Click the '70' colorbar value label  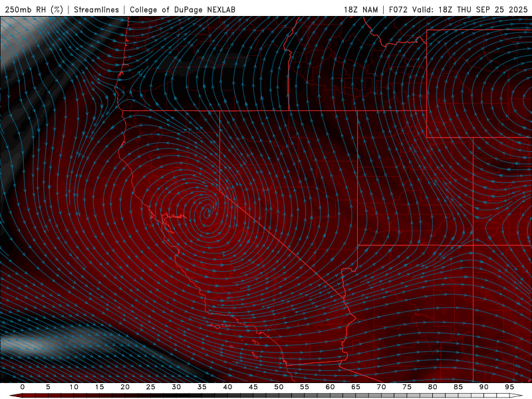tap(381, 387)
